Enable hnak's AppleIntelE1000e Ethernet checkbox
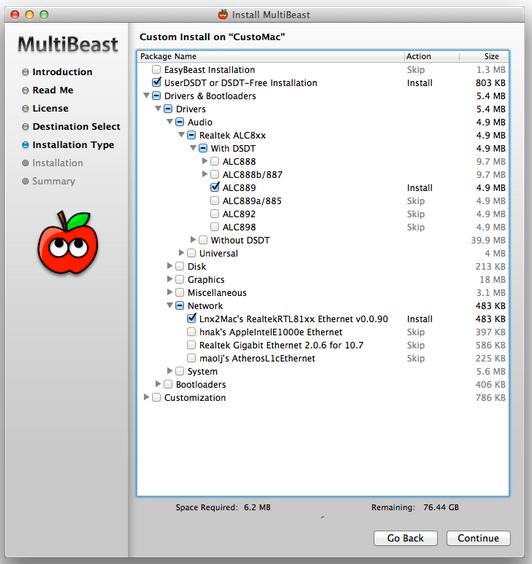532x564 pixels. click(191, 332)
